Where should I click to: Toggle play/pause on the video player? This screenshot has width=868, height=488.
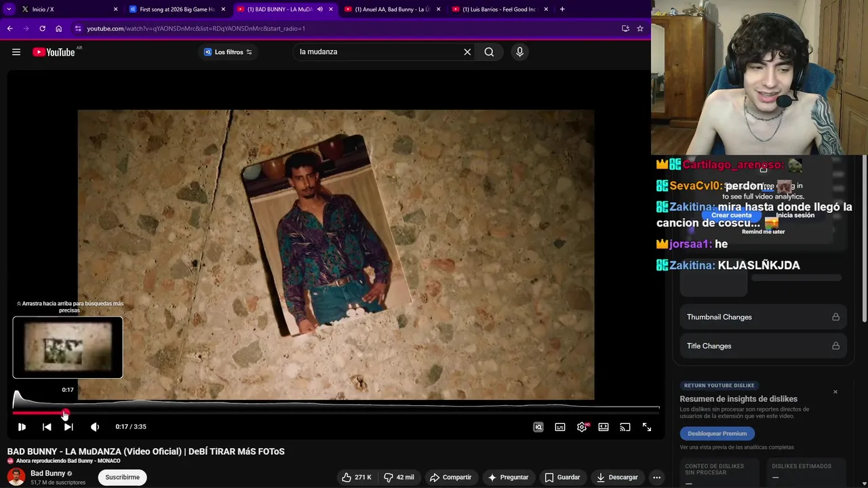coord(22,427)
